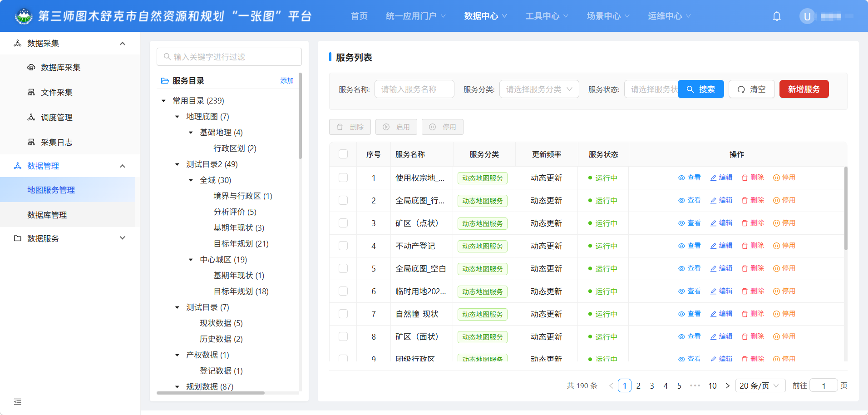Screen dimensions: 868x415
Task: Click the 文件采集 sidebar icon
Action: [x=31, y=92]
